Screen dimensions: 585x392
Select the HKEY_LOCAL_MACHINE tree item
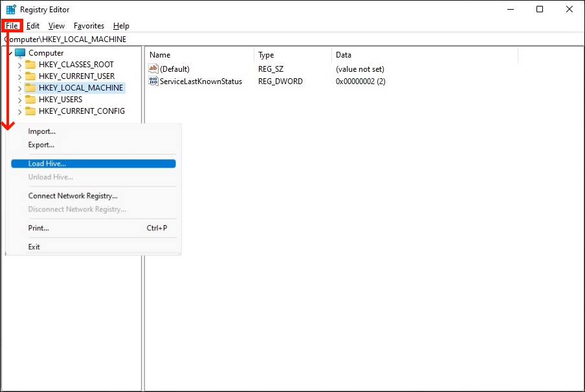click(80, 88)
